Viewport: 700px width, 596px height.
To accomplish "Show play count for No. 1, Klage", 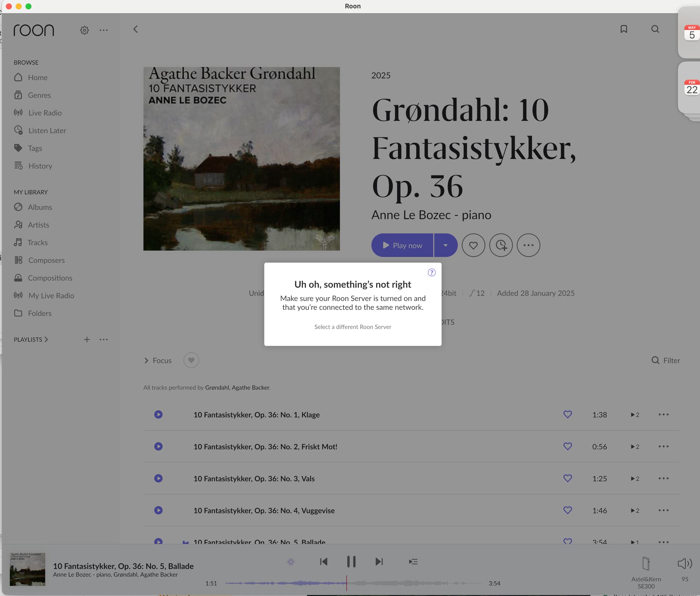I will 635,415.
